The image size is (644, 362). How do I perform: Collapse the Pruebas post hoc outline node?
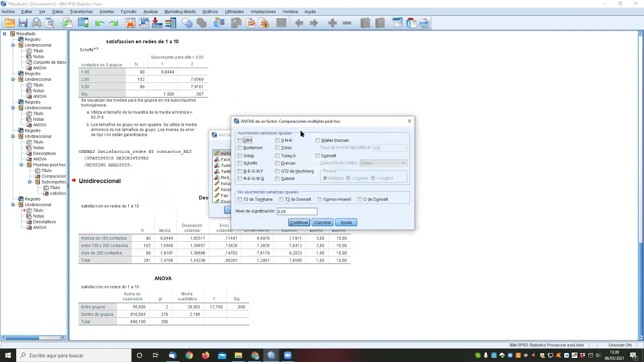(x=22, y=165)
